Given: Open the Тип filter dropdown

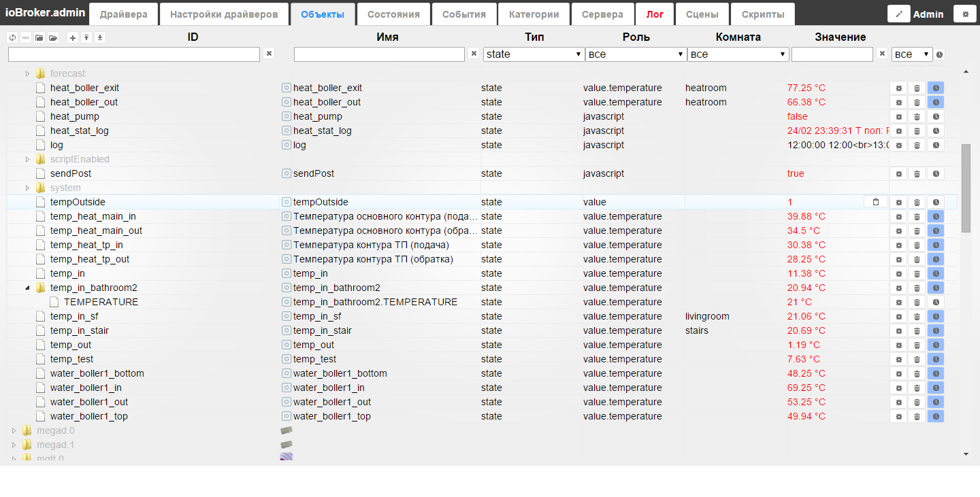Looking at the screenshot, I should click(x=534, y=54).
